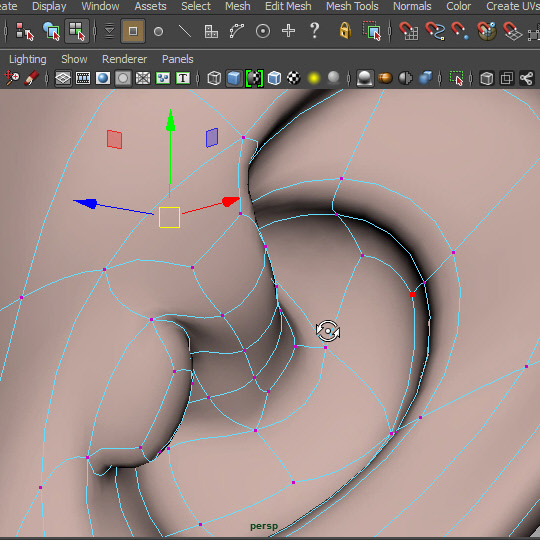Open the Renderer panel menu
Image resolution: width=540 pixels, height=540 pixels.
point(124,59)
